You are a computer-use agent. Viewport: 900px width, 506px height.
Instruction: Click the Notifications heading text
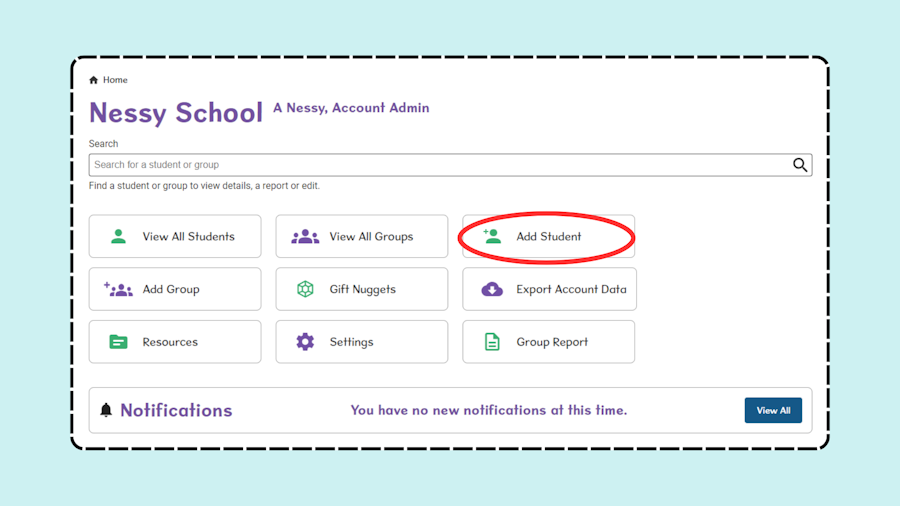coord(176,410)
